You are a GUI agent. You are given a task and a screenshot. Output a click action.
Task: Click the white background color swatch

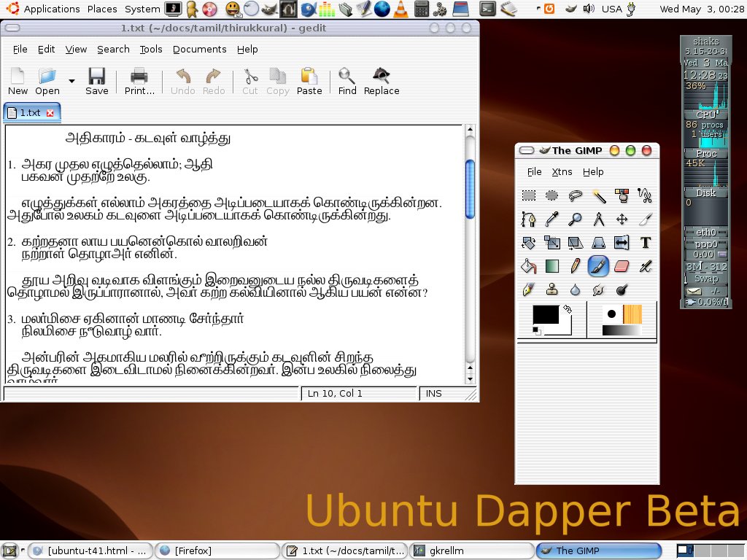565,329
